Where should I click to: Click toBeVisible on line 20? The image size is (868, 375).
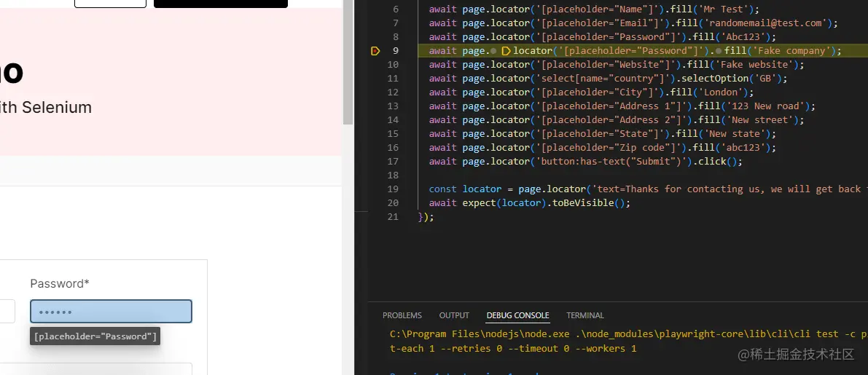583,203
